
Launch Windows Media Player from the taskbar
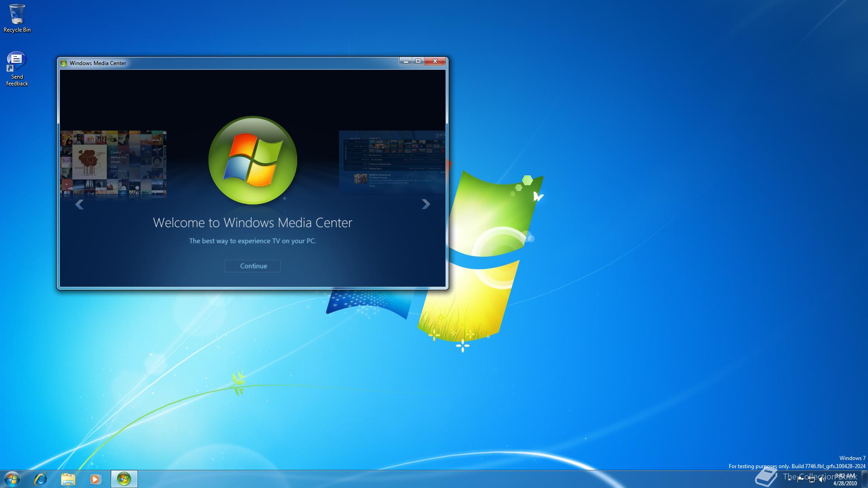point(95,479)
